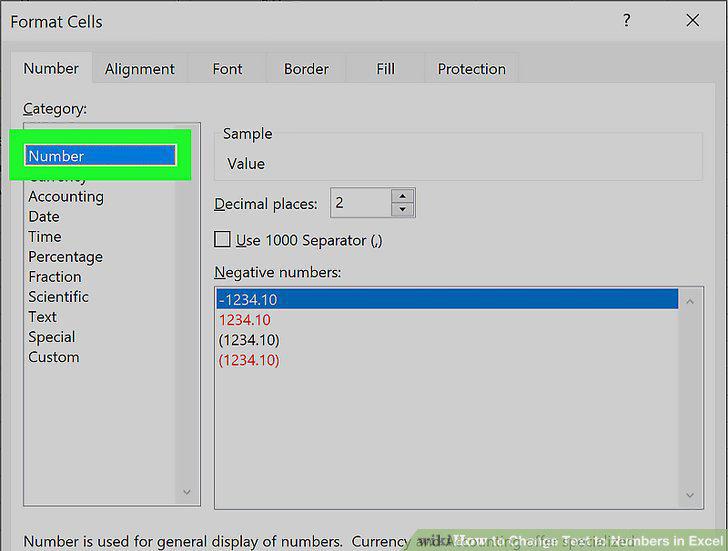Screen dimensions: 728x551
Task: Select the Protection tab
Action: tap(472, 69)
